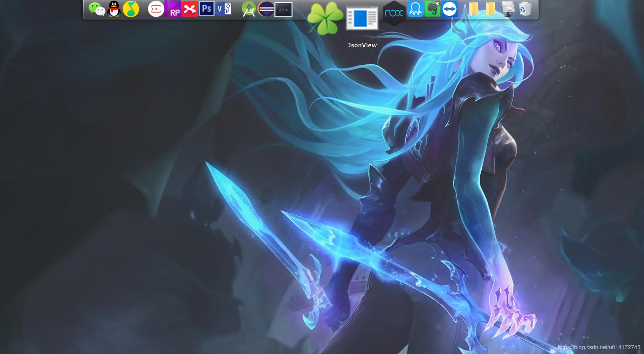Image resolution: width=644 pixels, height=354 pixels.
Task: Open the QQ Music app
Action: (131, 9)
